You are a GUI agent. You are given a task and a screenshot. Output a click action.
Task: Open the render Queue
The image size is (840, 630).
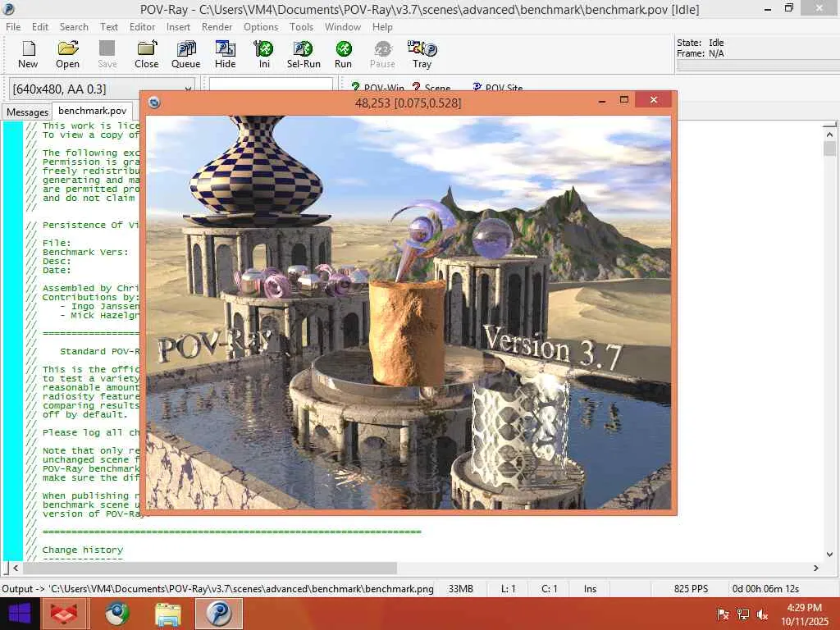pyautogui.click(x=186, y=54)
